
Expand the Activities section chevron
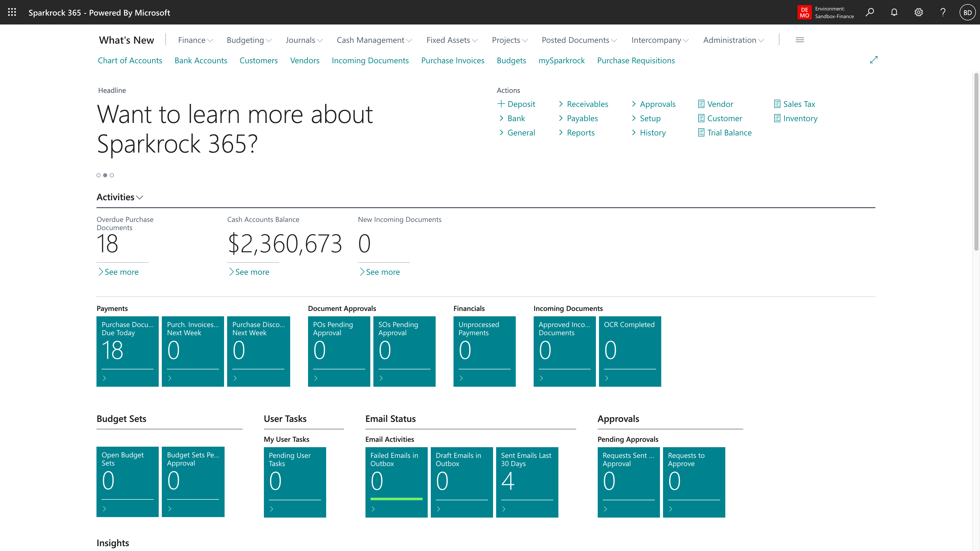tap(140, 197)
